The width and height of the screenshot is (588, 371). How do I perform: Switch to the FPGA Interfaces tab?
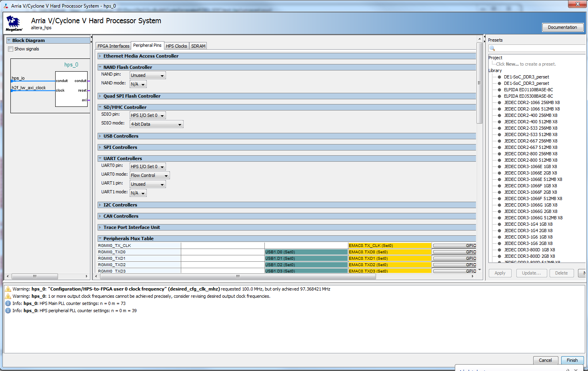(113, 46)
